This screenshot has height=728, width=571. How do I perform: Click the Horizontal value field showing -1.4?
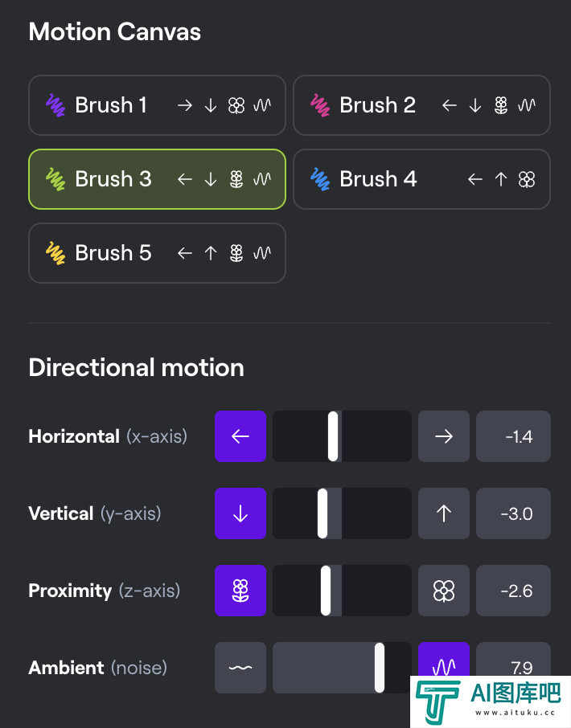click(x=513, y=436)
